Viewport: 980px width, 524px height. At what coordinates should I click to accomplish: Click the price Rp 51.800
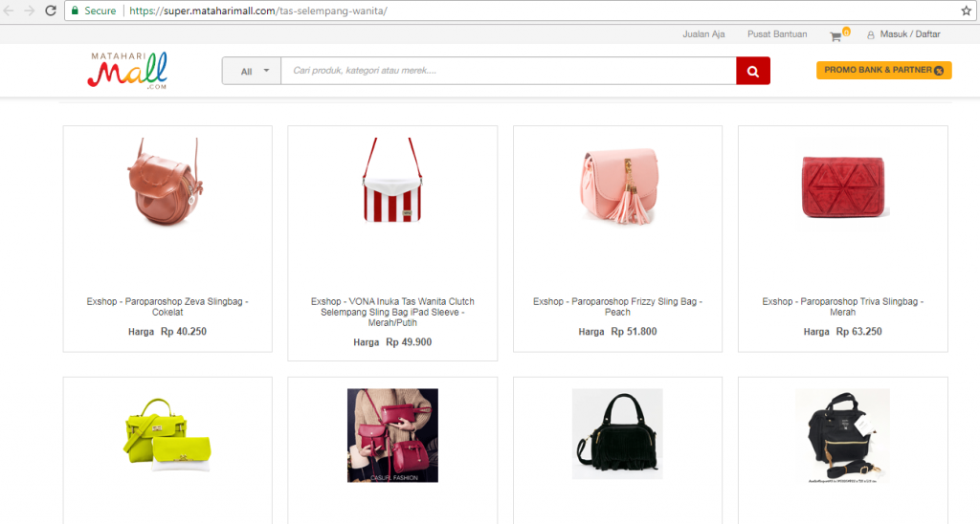coord(634,332)
